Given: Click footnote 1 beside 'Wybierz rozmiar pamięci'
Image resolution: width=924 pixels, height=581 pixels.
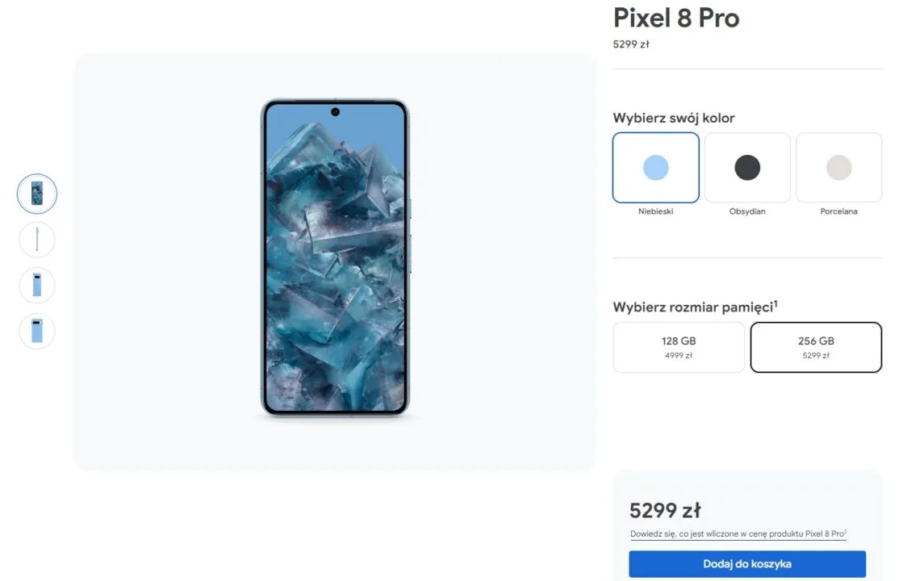Looking at the screenshot, I should coord(776,303).
